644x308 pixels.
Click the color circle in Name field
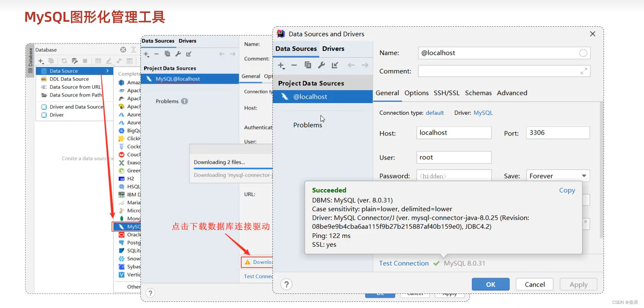click(583, 53)
